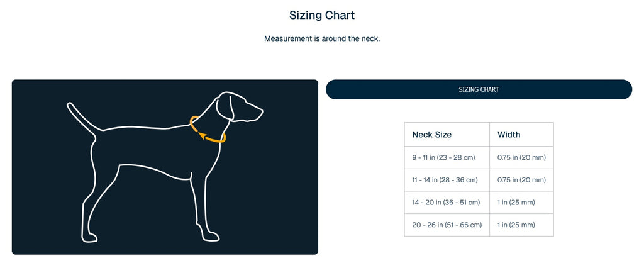This screenshot has height=263, width=644.
Task: Select the 14 - 20 in neck size cell
Action: pyautogui.click(x=446, y=202)
